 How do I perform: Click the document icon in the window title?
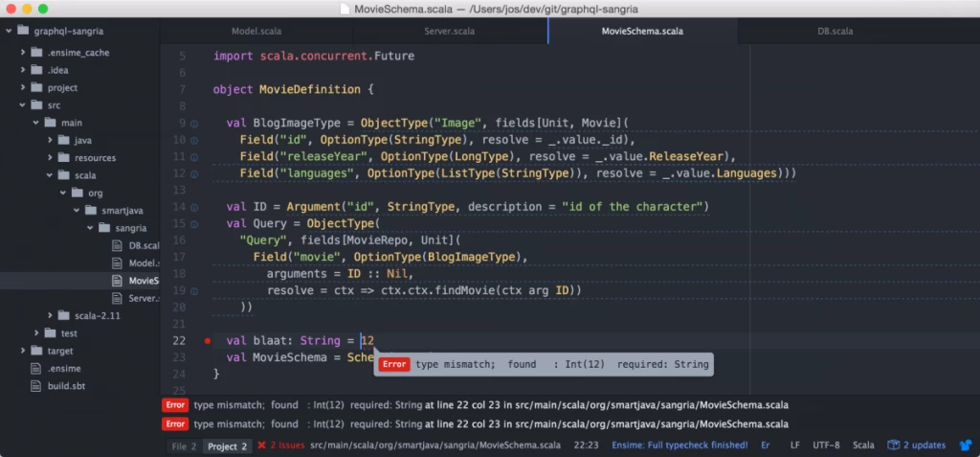click(345, 9)
